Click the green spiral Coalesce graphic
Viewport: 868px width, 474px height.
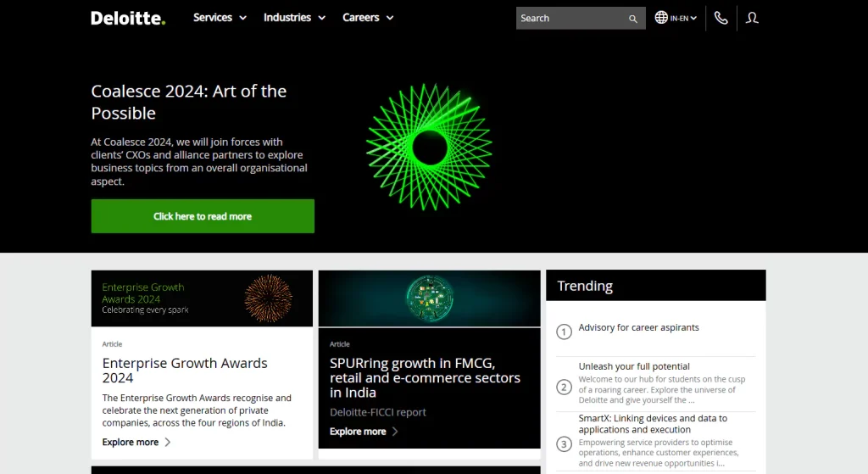(x=429, y=148)
